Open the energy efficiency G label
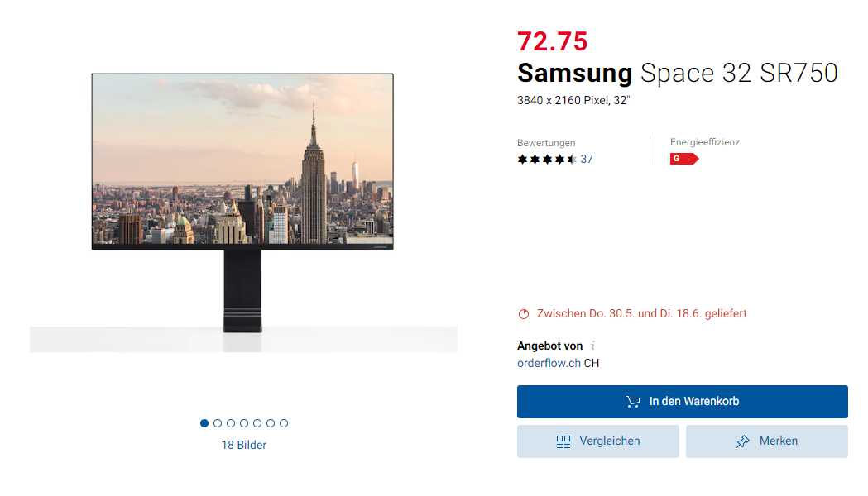868x496 pixels. coord(683,159)
